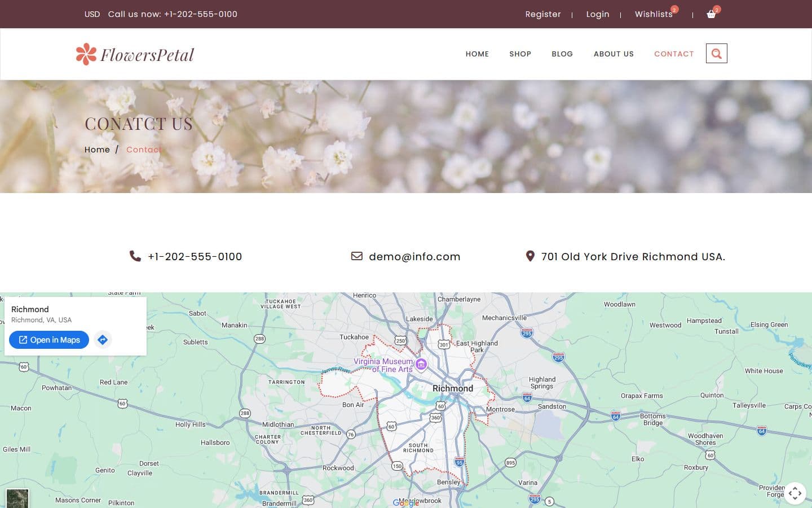Open the ABOUT US menu item
This screenshot has height=508, width=812.
(x=614, y=54)
